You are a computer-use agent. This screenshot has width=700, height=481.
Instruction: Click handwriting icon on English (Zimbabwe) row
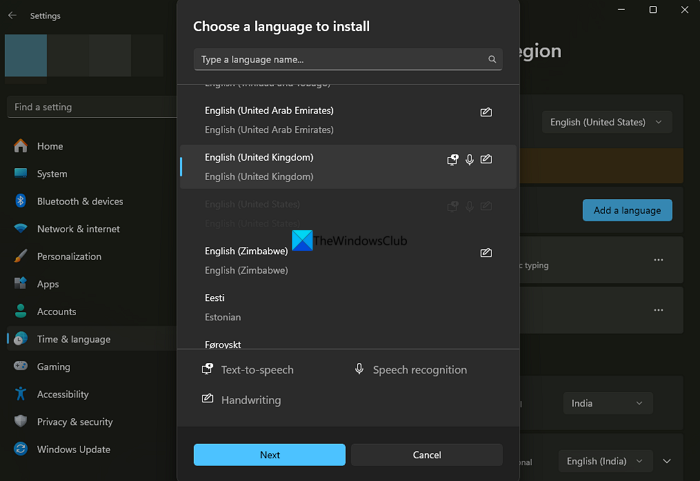486,253
